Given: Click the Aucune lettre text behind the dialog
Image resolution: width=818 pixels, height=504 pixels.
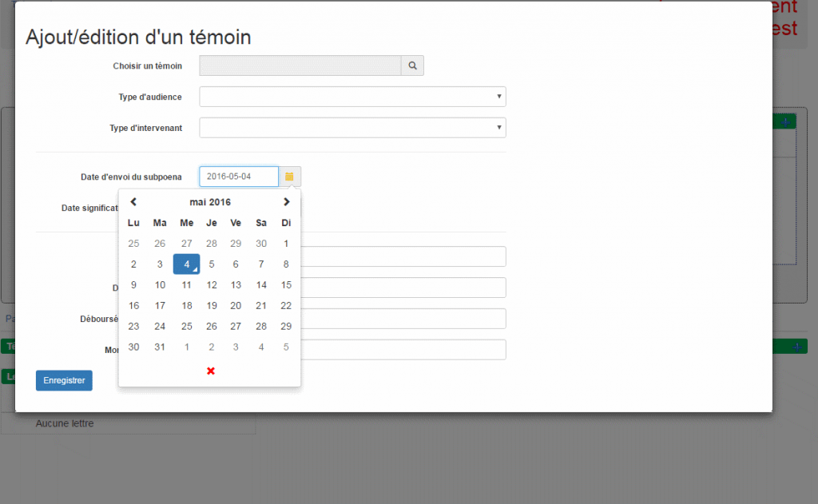Looking at the screenshot, I should (65, 423).
